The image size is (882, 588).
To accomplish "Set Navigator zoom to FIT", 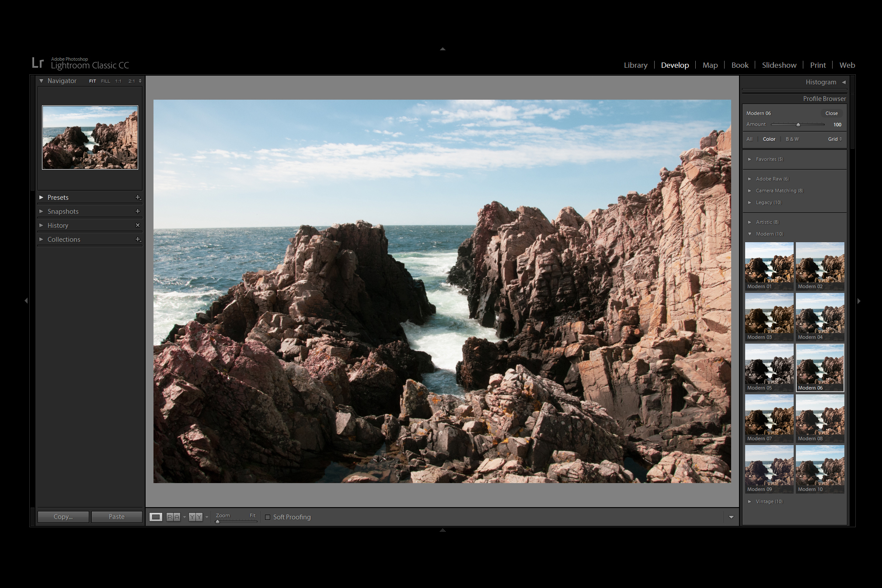I will tap(92, 81).
